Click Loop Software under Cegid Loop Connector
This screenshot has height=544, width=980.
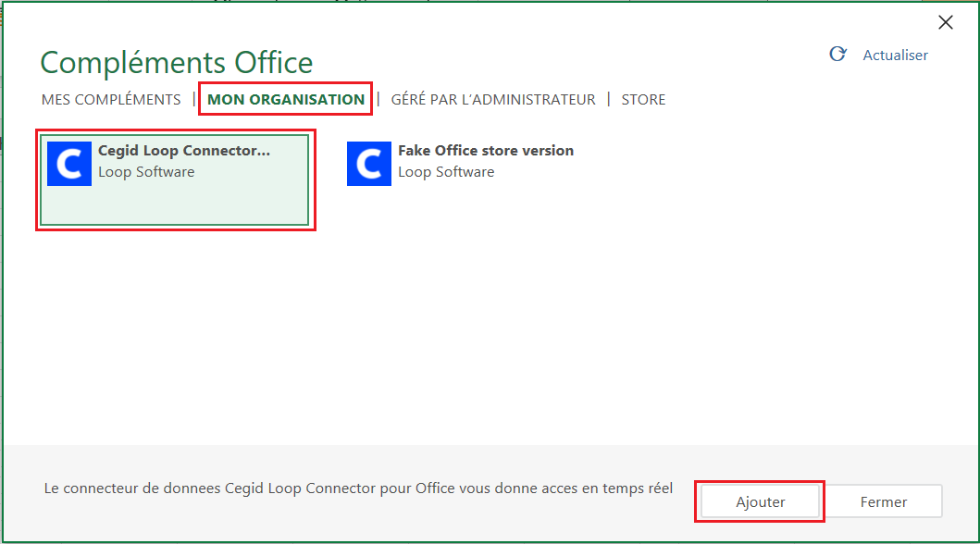click(146, 172)
